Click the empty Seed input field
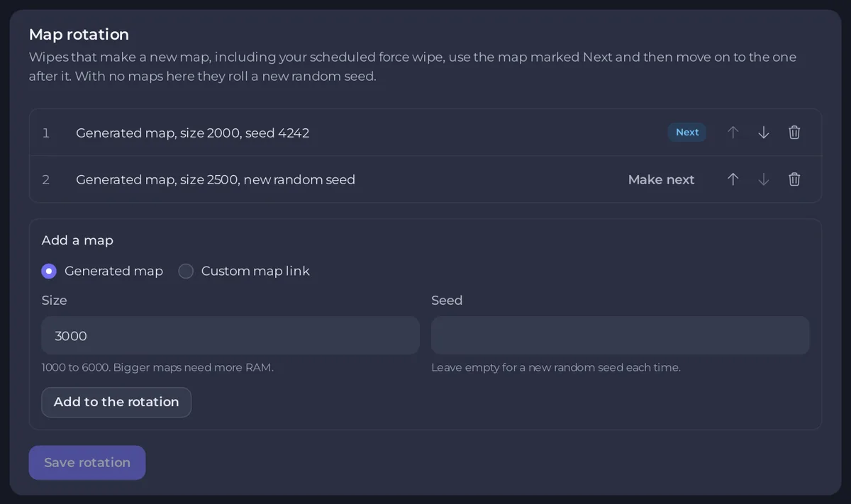Image resolution: width=851 pixels, height=504 pixels. tap(621, 335)
